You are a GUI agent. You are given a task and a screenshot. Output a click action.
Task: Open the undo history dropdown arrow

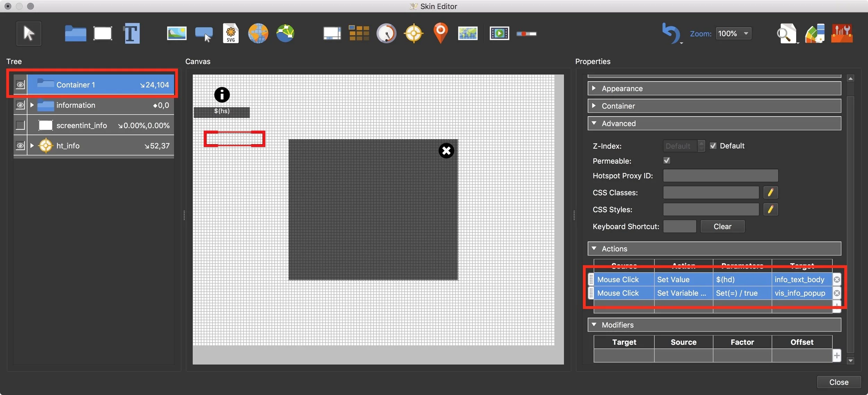coord(681,43)
